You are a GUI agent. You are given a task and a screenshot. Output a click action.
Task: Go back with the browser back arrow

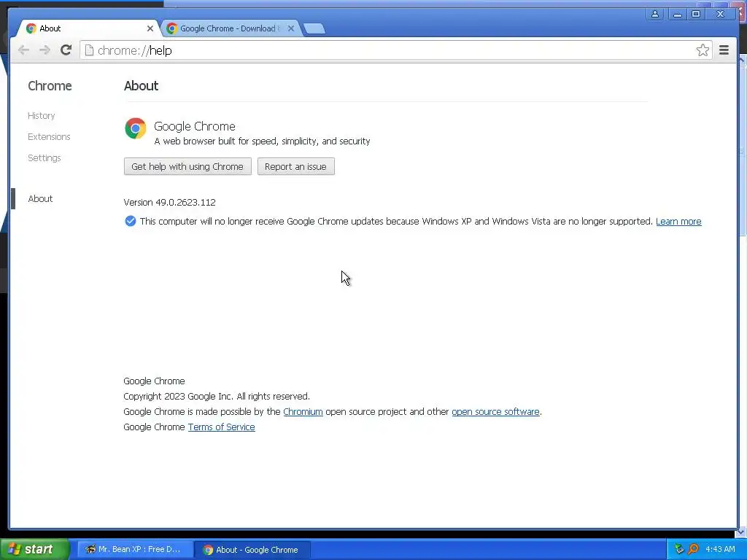coord(23,50)
